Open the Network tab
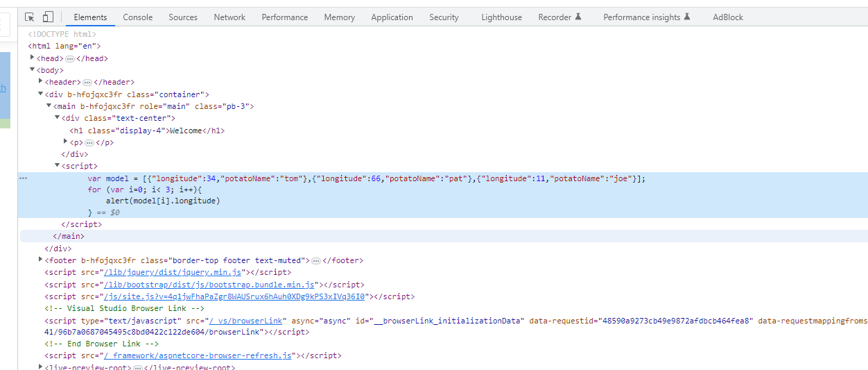The image size is (868, 370). click(229, 17)
